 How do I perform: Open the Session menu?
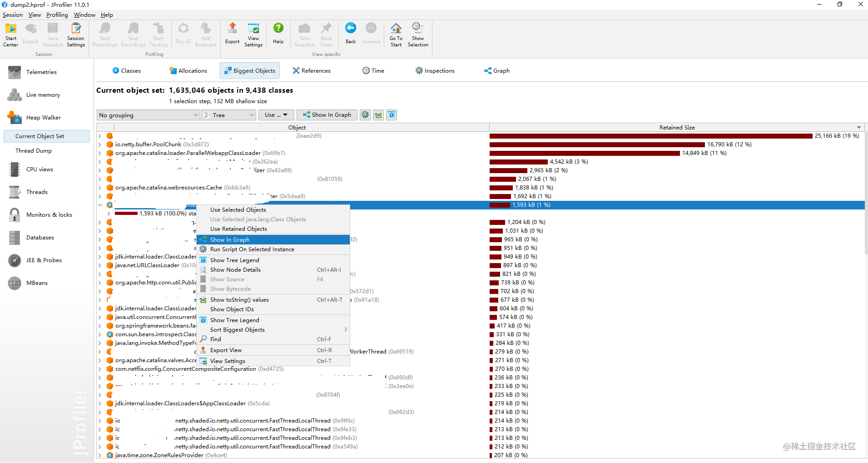(x=13, y=15)
